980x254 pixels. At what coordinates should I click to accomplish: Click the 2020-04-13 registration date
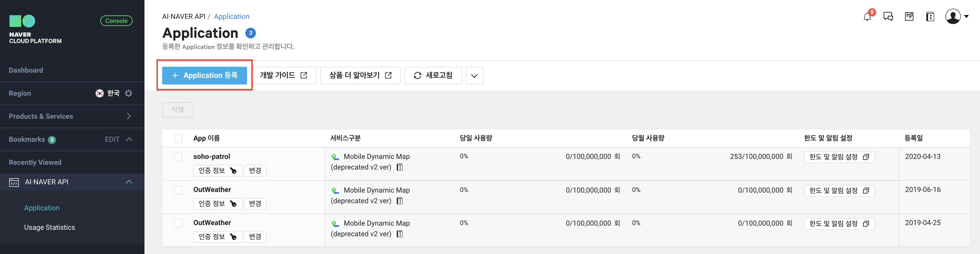[x=923, y=156]
